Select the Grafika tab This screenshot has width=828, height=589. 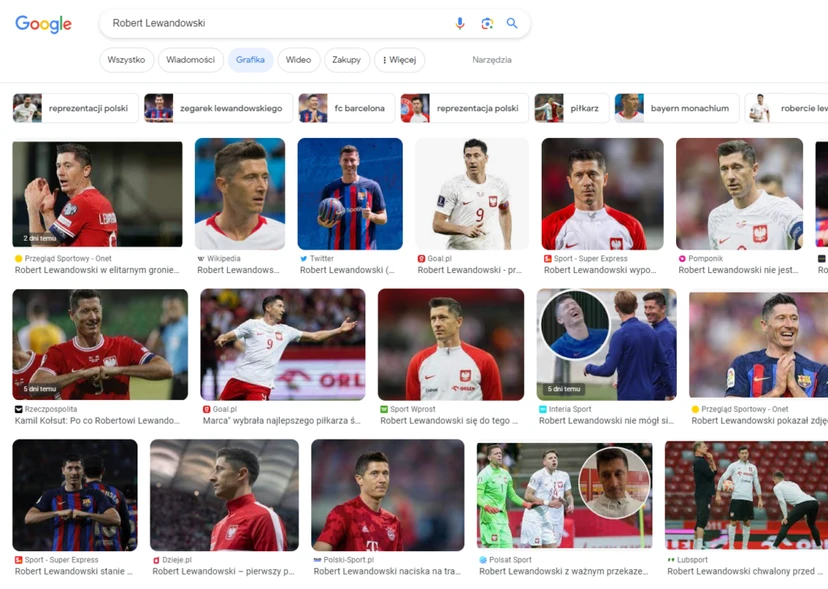(x=250, y=60)
